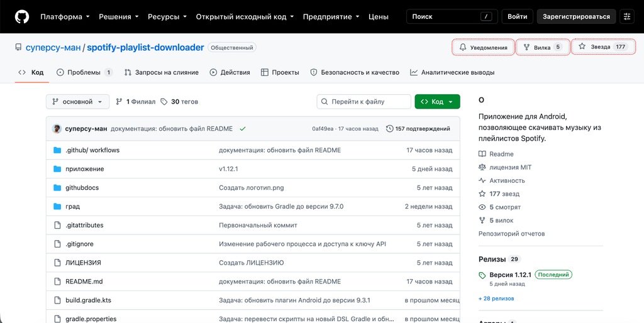644x323 pixels.
Task: Click the history clock icon by 157 подтверждений
Action: click(390, 129)
